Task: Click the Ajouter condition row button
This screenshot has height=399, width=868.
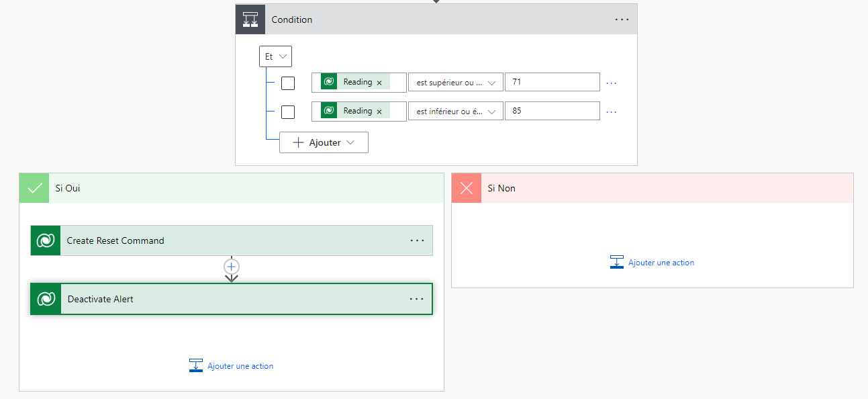Action: (324, 142)
